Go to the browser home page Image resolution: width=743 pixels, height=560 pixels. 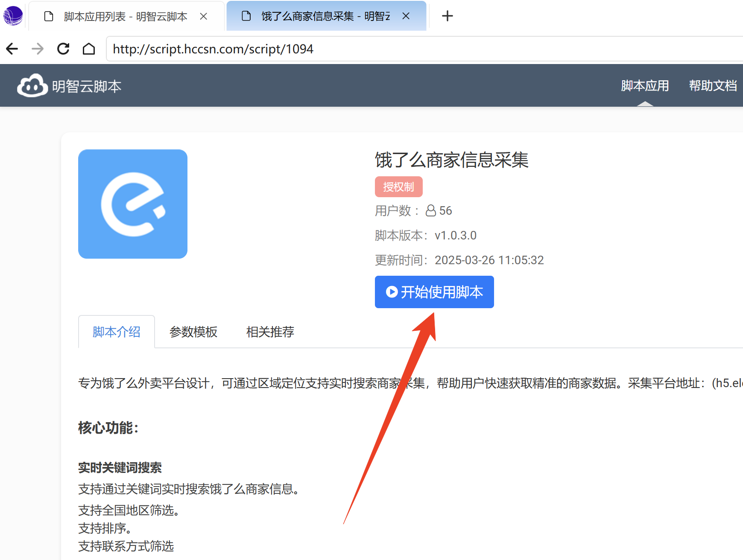pos(89,49)
